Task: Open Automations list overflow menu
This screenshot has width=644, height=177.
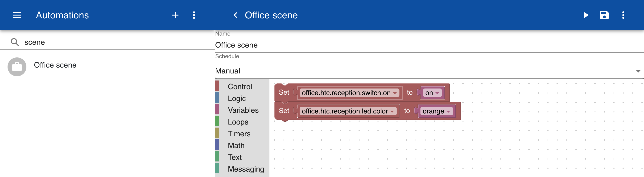Action: [x=194, y=15]
